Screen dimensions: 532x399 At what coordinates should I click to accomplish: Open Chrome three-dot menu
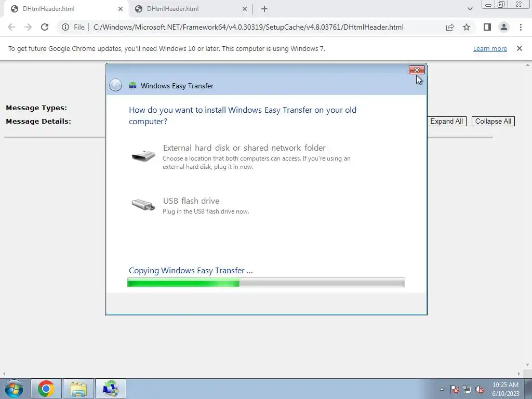pos(521,27)
